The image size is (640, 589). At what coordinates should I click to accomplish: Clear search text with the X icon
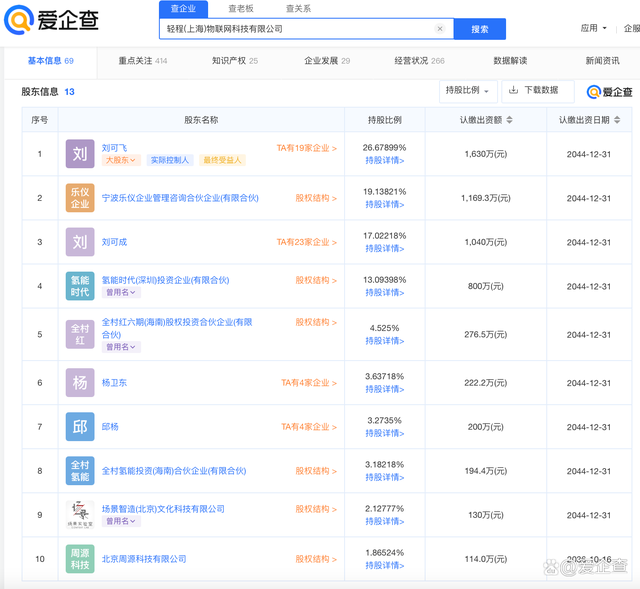[x=440, y=29]
